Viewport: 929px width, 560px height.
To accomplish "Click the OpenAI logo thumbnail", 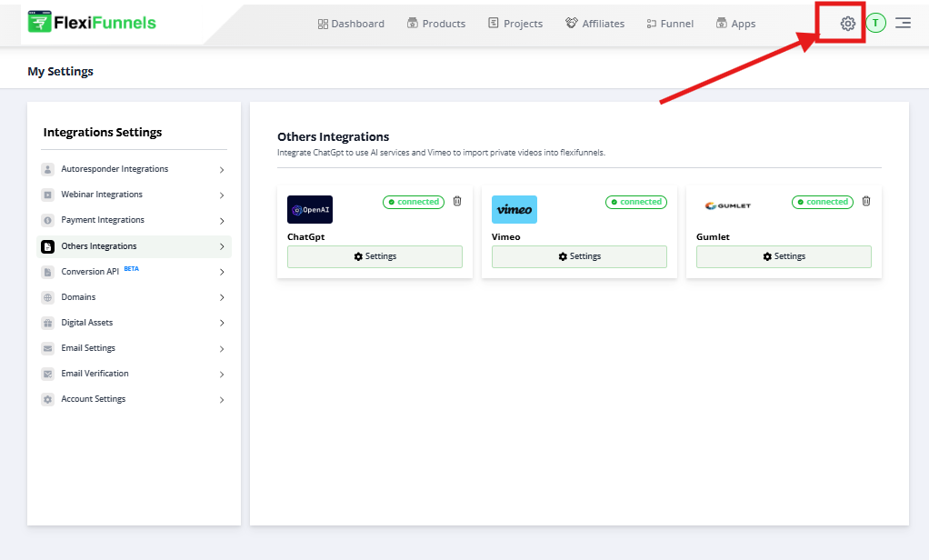I will pos(310,209).
